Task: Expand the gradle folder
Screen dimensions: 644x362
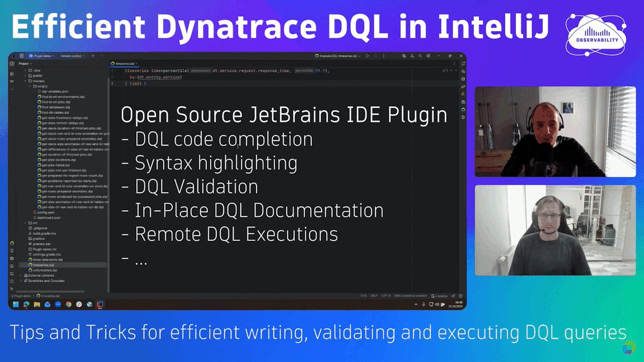Action: pos(25,76)
